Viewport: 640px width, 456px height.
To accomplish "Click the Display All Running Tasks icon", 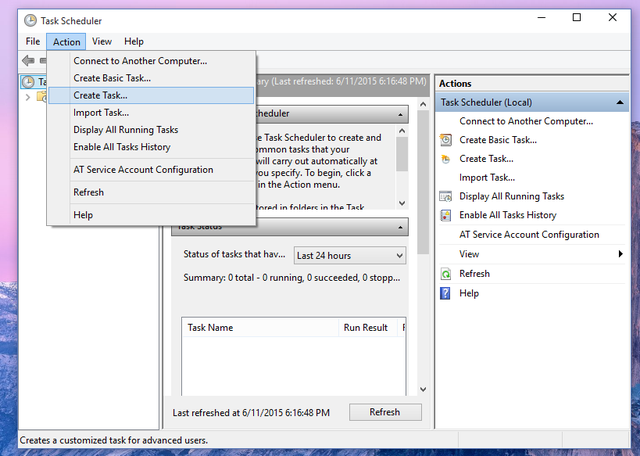I will 446,197.
